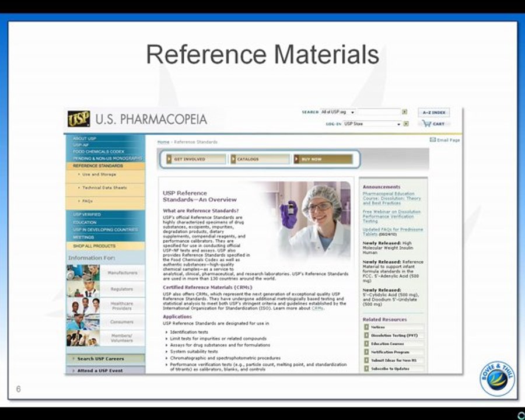The width and height of the screenshot is (525, 420).
Task: Open USP Verified menu item
Action: pos(106,214)
